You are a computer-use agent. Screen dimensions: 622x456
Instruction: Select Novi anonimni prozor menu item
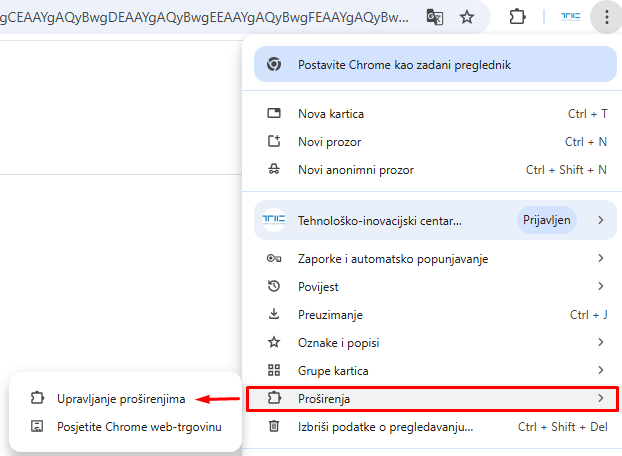tap(356, 170)
